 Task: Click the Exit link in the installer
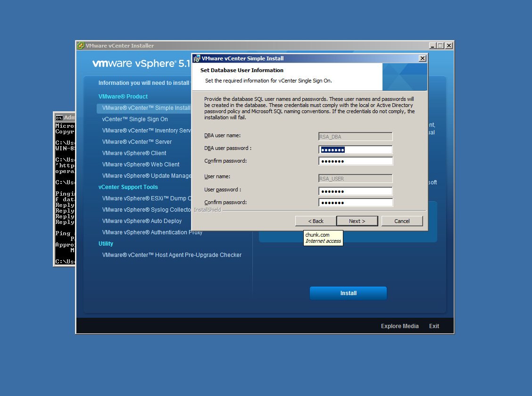(434, 326)
